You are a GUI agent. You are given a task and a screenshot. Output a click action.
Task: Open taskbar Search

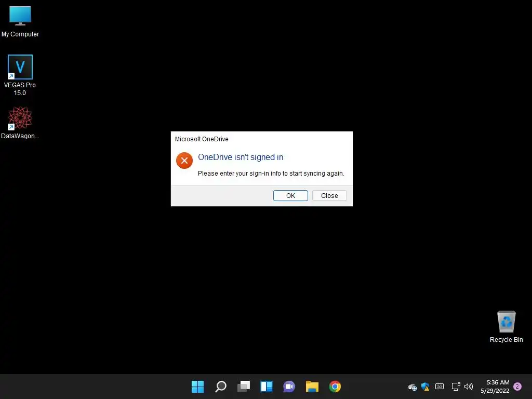pyautogui.click(x=220, y=387)
